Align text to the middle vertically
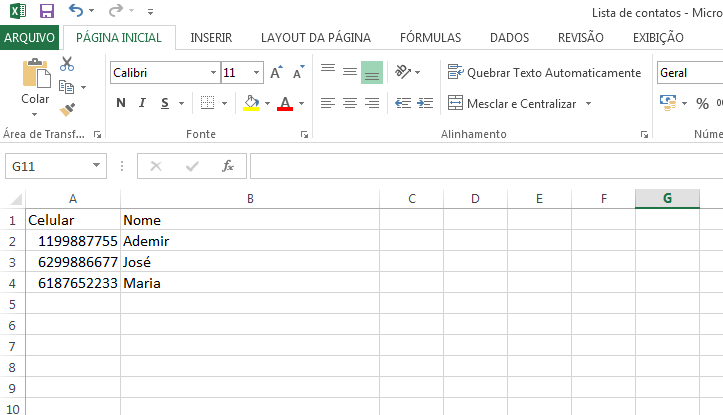Screen dimensions: 723x415 coord(350,72)
